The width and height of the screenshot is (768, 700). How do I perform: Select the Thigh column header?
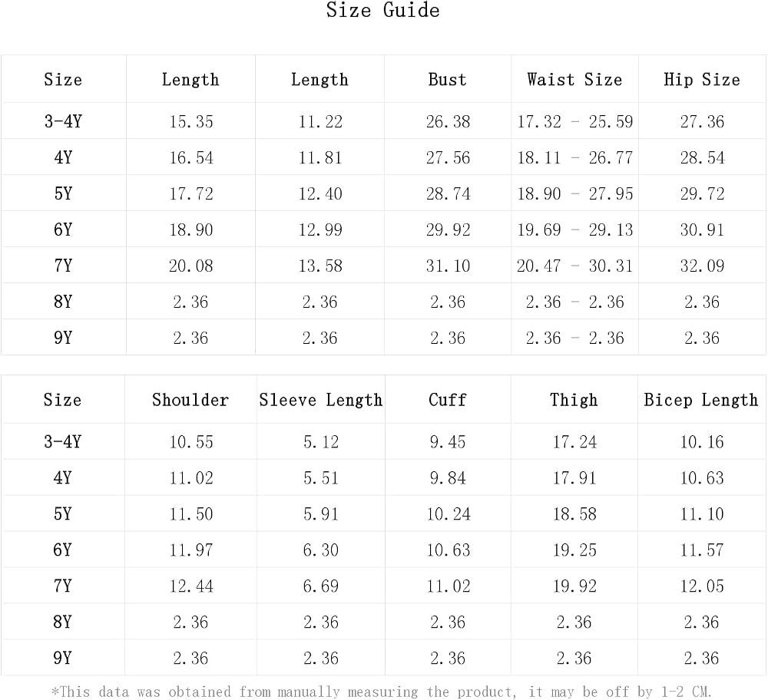574,400
